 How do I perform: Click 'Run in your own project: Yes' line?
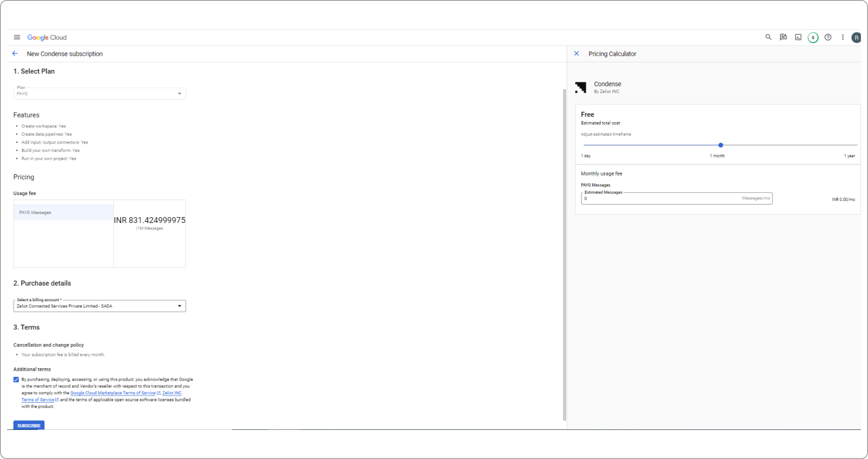pyautogui.click(x=49, y=158)
